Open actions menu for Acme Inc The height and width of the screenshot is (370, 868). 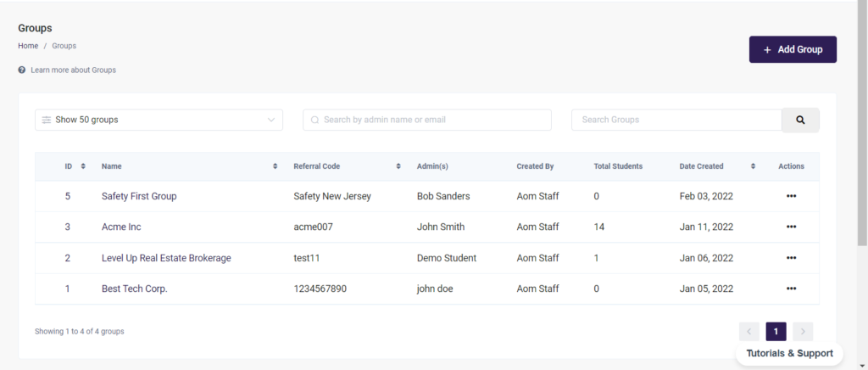[791, 227]
